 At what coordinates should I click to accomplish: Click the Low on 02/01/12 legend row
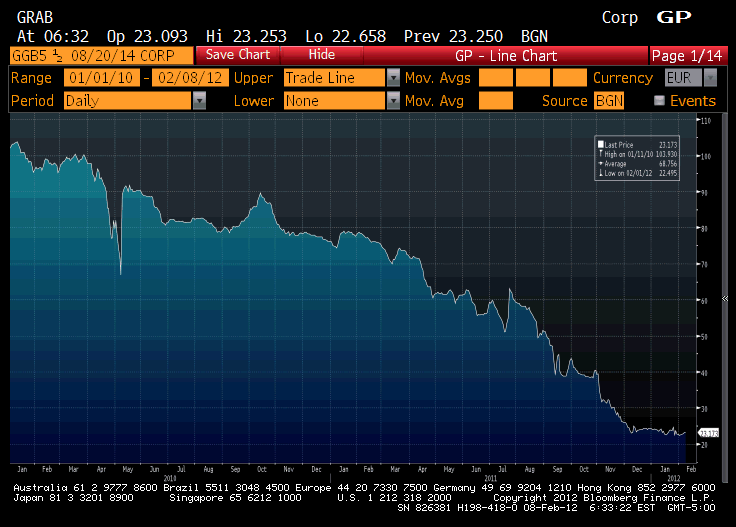tap(637, 173)
